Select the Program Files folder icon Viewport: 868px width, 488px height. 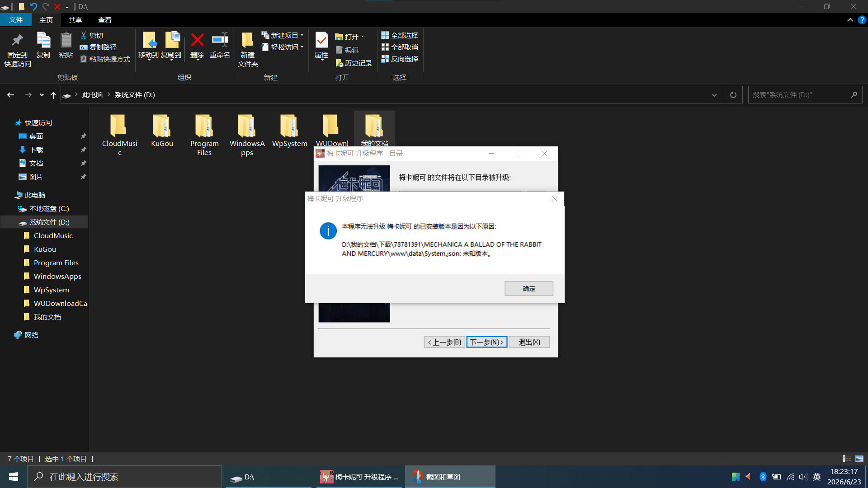click(x=204, y=135)
